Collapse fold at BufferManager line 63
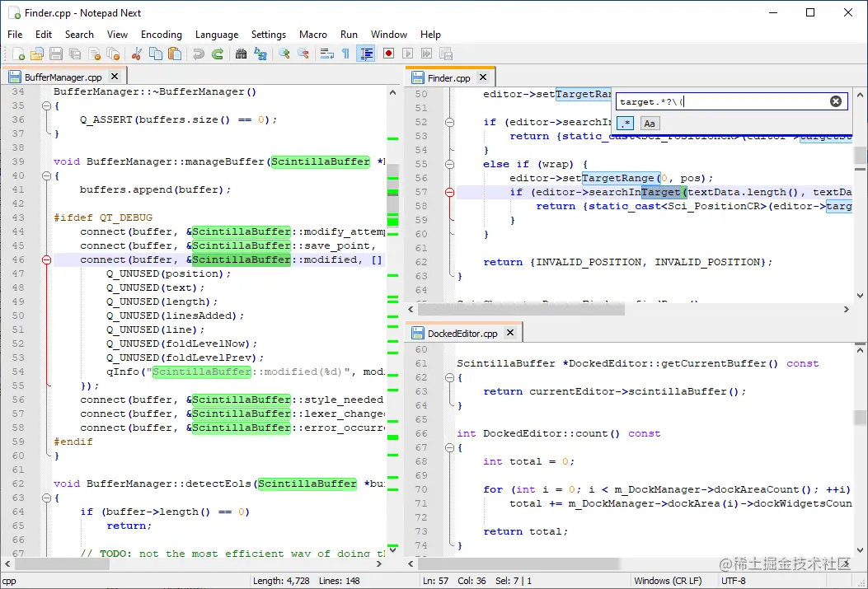868x589 pixels. point(46,498)
